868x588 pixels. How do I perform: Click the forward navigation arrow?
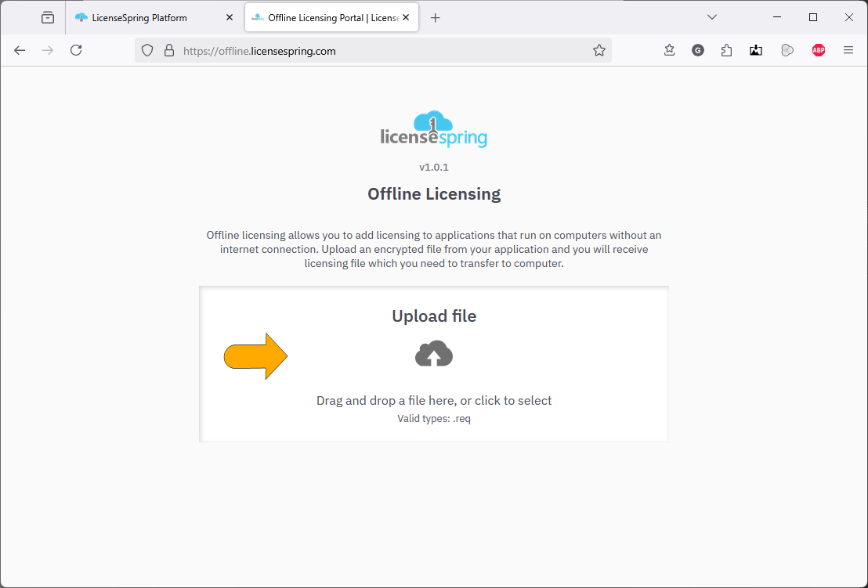48,50
